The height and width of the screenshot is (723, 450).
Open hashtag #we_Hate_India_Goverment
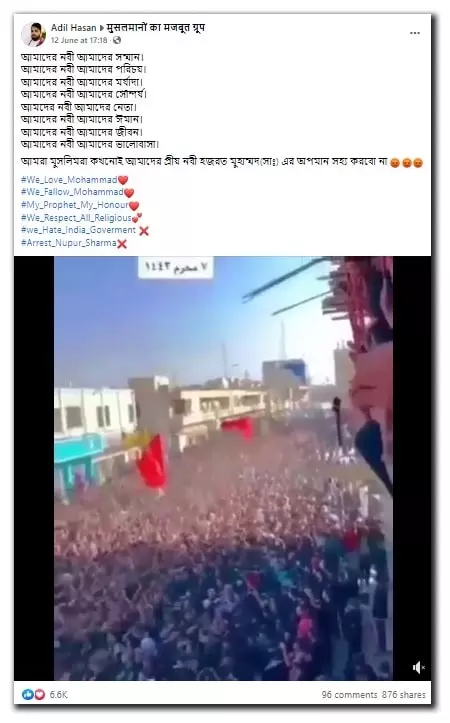click(x=78, y=230)
